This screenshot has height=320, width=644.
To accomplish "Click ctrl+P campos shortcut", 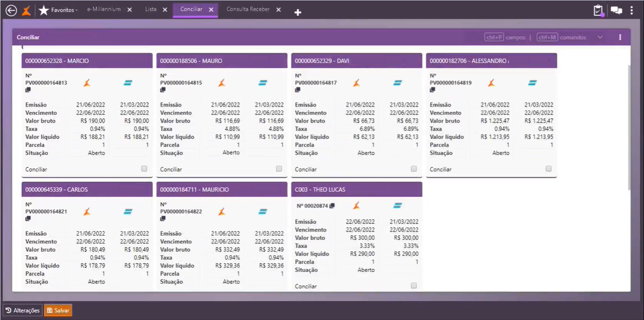I will click(505, 37).
